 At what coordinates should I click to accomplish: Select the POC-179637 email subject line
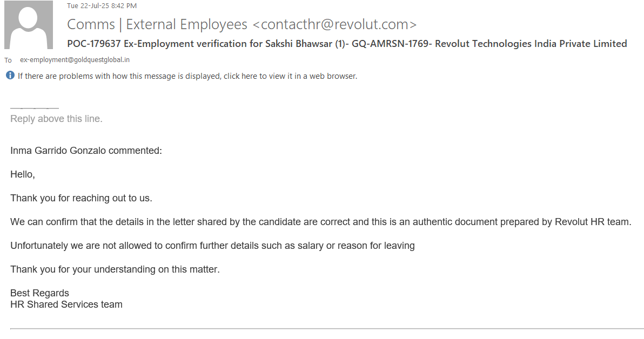coord(347,44)
